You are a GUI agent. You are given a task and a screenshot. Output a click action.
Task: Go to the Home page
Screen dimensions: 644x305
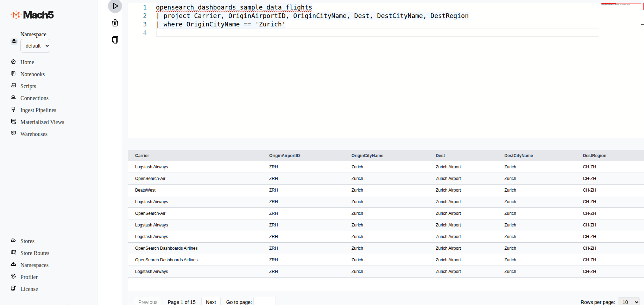pyautogui.click(x=27, y=62)
